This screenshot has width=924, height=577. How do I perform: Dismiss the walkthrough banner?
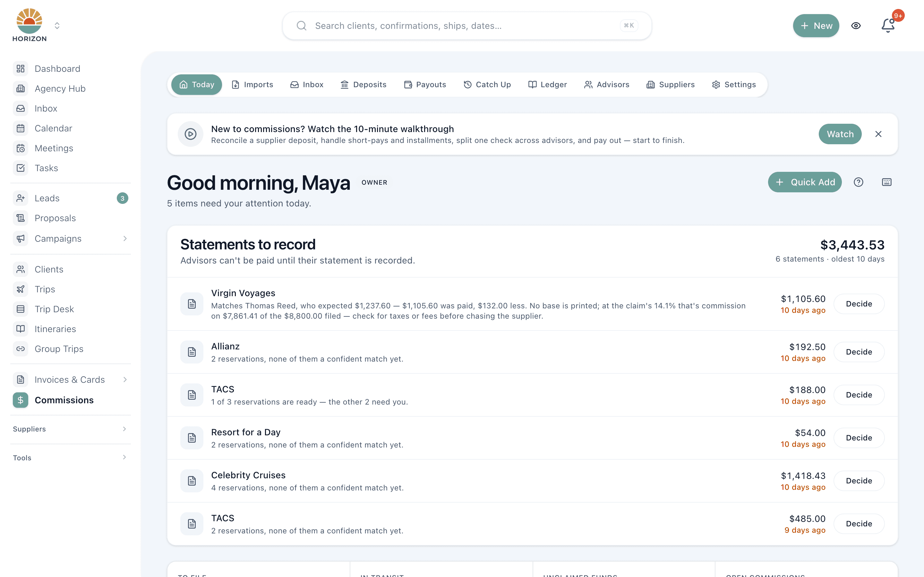pyautogui.click(x=878, y=134)
